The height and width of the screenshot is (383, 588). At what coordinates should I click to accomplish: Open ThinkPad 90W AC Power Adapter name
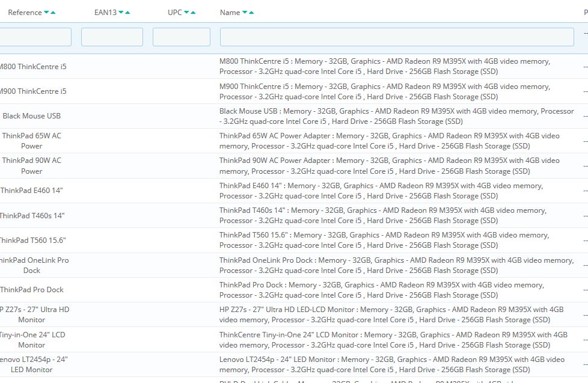point(389,166)
